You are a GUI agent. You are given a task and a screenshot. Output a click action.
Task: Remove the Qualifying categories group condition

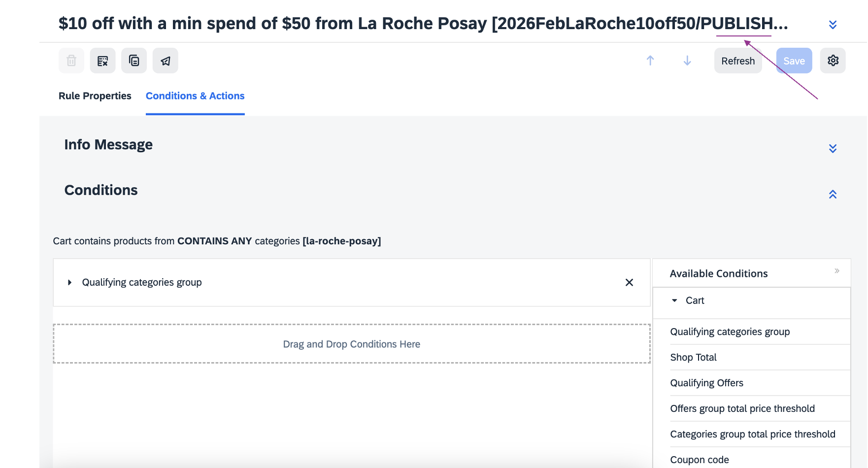pyautogui.click(x=629, y=282)
